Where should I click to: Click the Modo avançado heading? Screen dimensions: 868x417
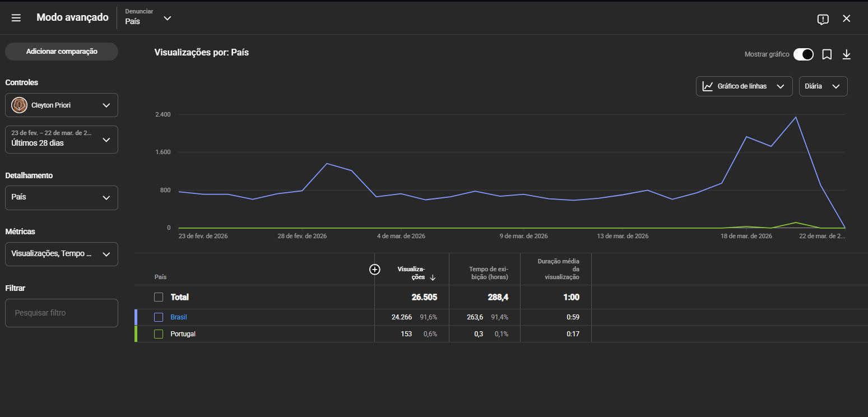tap(72, 17)
